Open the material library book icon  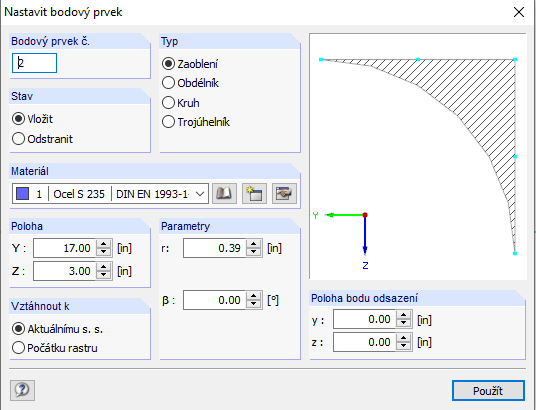click(x=224, y=194)
